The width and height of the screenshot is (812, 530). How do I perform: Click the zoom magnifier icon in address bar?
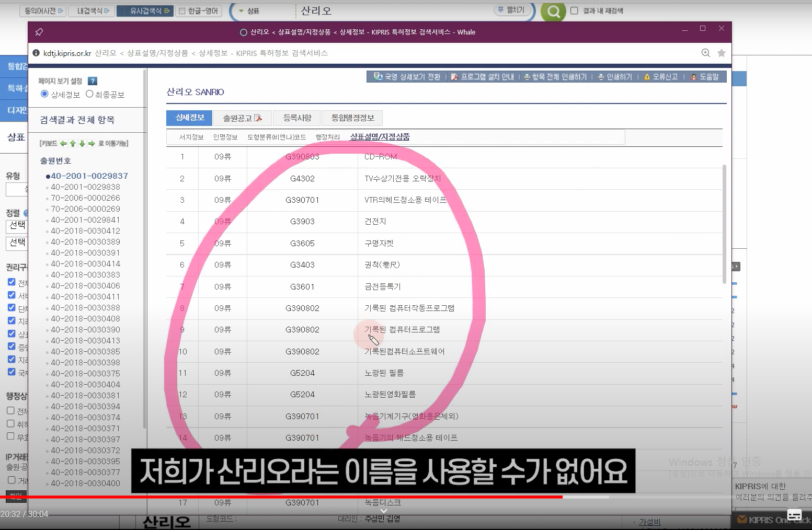705,53
